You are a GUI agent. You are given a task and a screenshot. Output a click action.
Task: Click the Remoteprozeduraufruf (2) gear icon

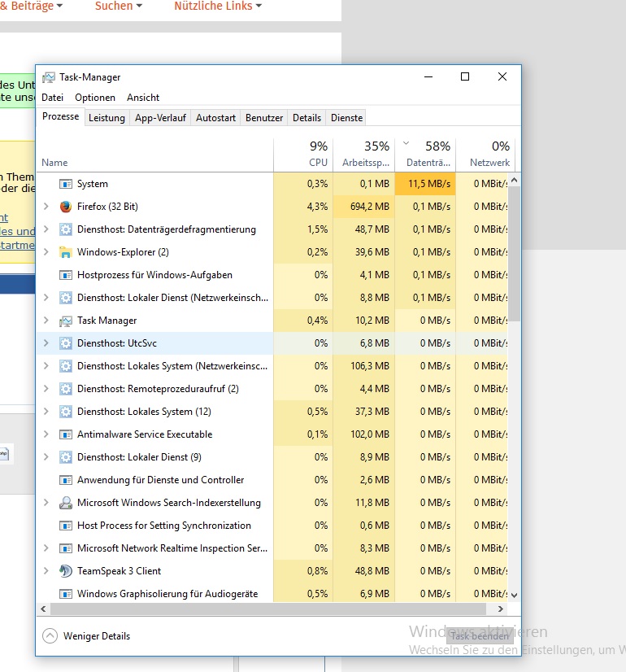(x=66, y=389)
